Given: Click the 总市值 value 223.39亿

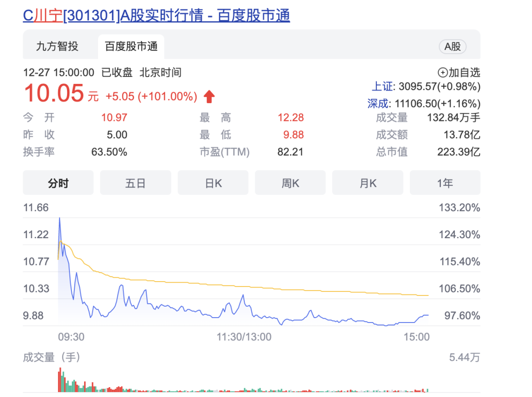Looking at the screenshot, I should pos(459,152).
